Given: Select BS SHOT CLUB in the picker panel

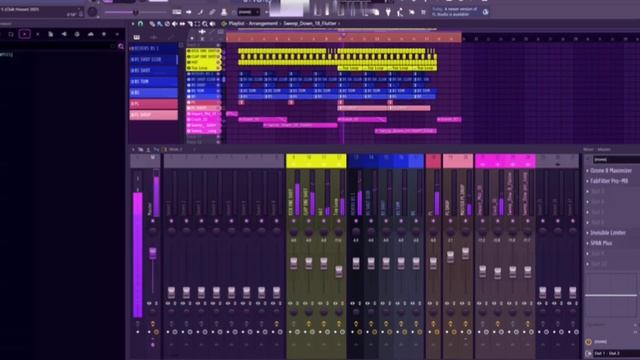Looking at the screenshot, I should click(x=153, y=60).
